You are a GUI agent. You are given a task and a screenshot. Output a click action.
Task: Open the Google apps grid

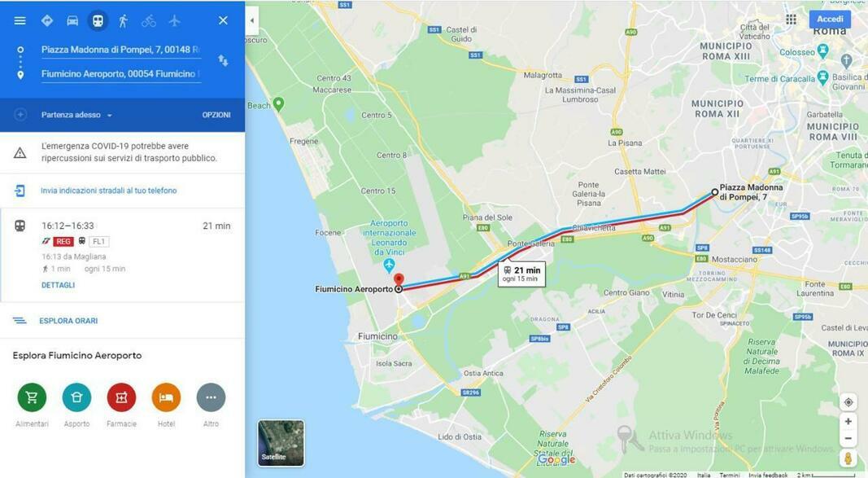[x=791, y=20]
